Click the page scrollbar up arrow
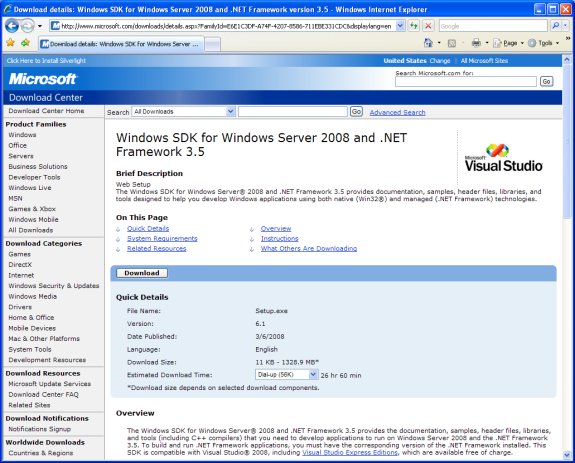The height and width of the screenshot is (463, 575). click(567, 59)
